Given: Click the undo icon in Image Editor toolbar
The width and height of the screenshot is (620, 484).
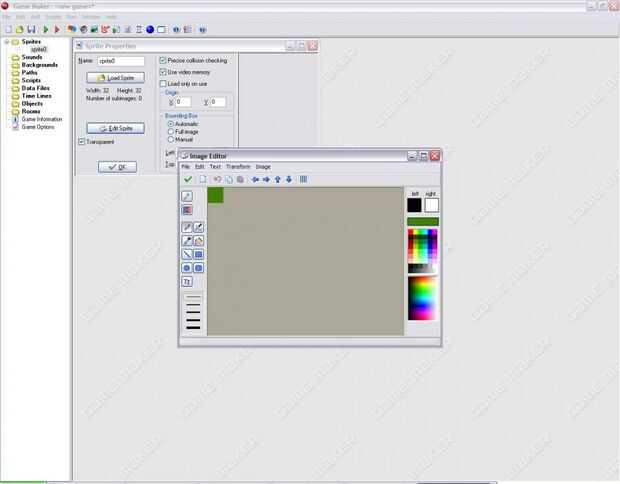Looking at the screenshot, I should click(x=217, y=180).
